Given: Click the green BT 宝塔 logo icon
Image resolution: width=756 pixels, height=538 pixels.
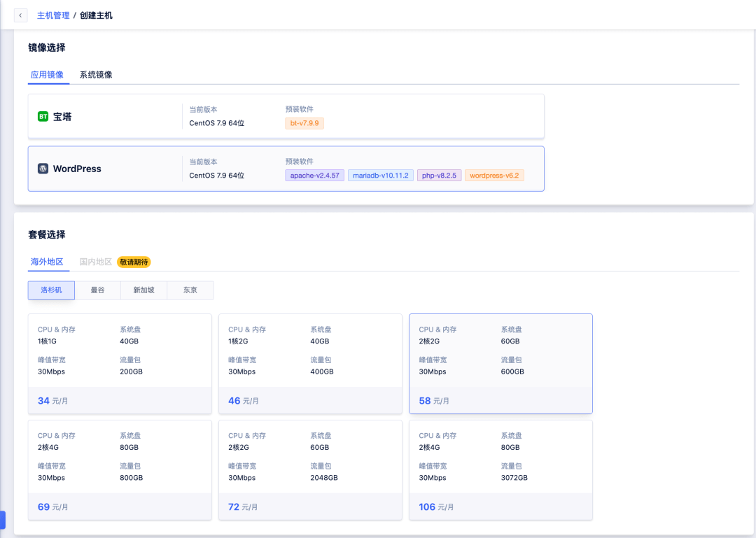Looking at the screenshot, I should (x=43, y=117).
